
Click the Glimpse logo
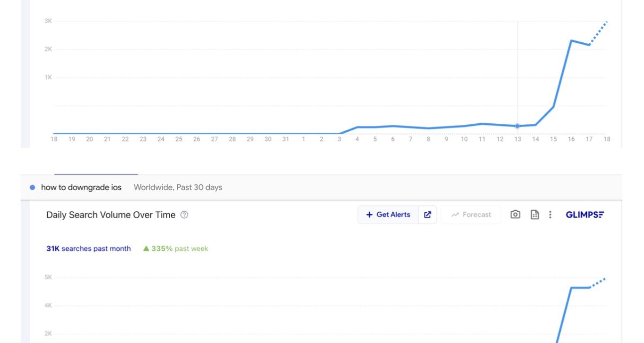coord(585,214)
